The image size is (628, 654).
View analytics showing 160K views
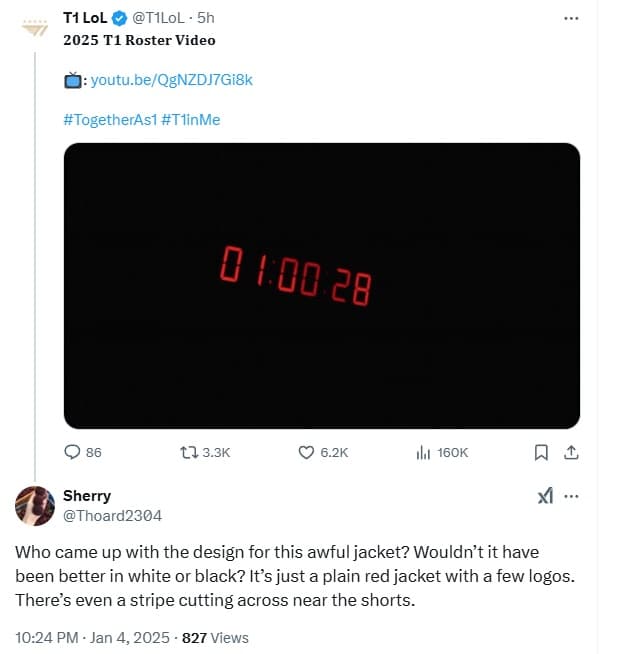(x=422, y=452)
